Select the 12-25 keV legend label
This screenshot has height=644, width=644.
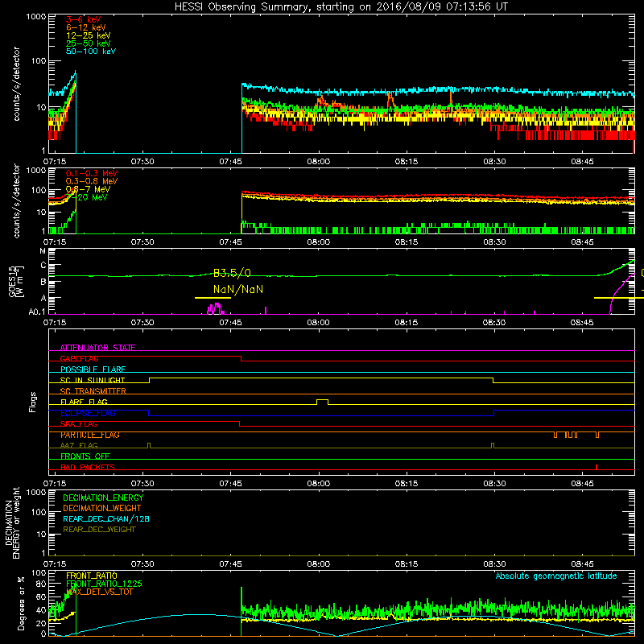click(89, 35)
